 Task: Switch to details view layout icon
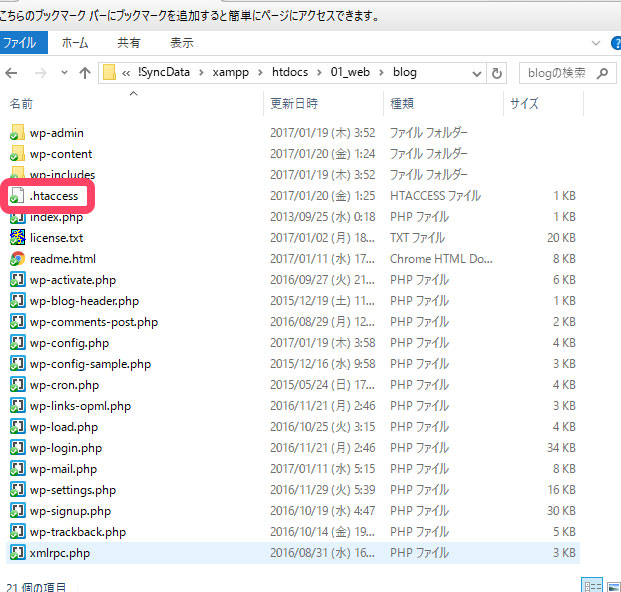click(592, 585)
